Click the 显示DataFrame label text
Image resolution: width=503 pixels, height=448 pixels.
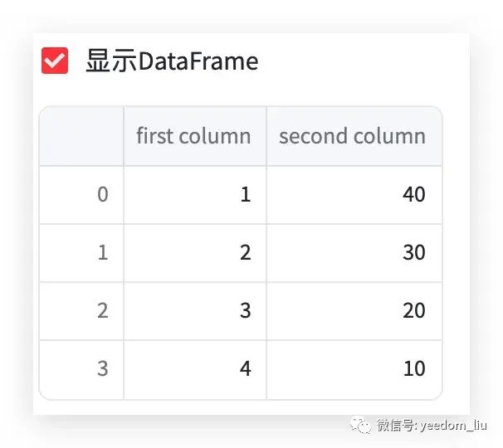[x=172, y=61]
